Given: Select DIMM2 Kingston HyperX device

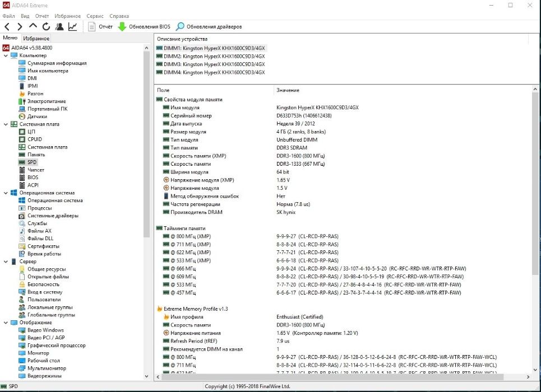Looking at the screenshot, I should point(211,56).
